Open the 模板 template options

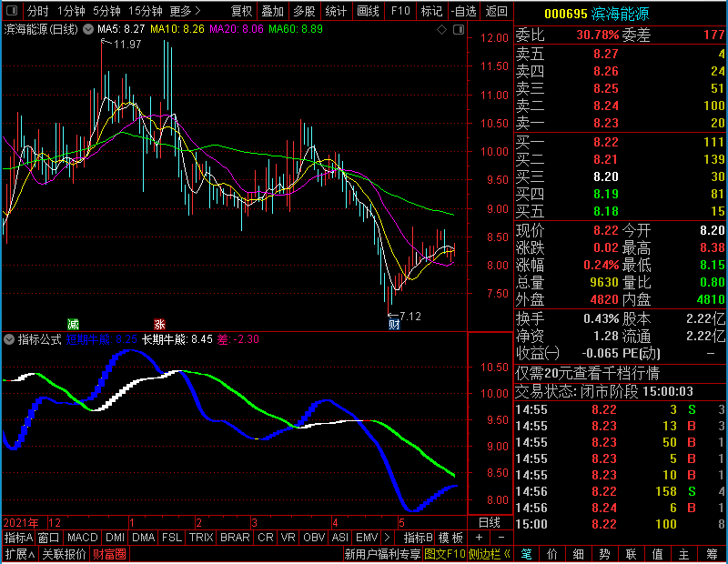click(450, 538)
